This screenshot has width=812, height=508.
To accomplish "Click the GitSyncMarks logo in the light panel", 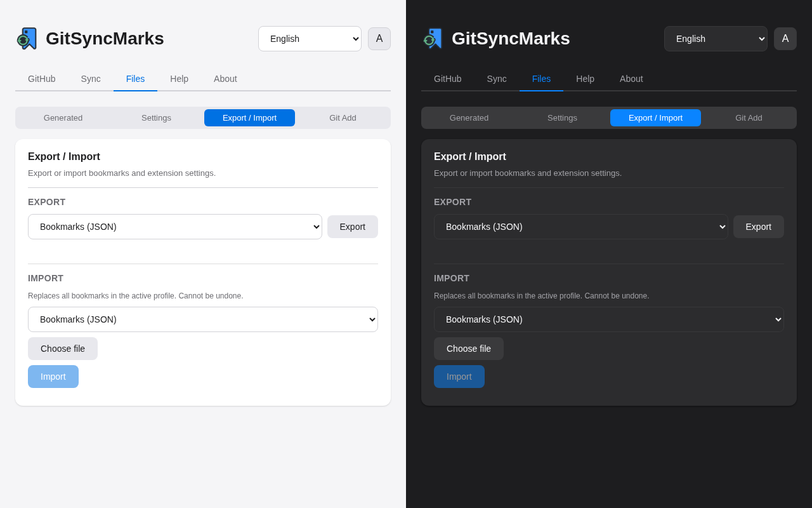I will (27, 39).
